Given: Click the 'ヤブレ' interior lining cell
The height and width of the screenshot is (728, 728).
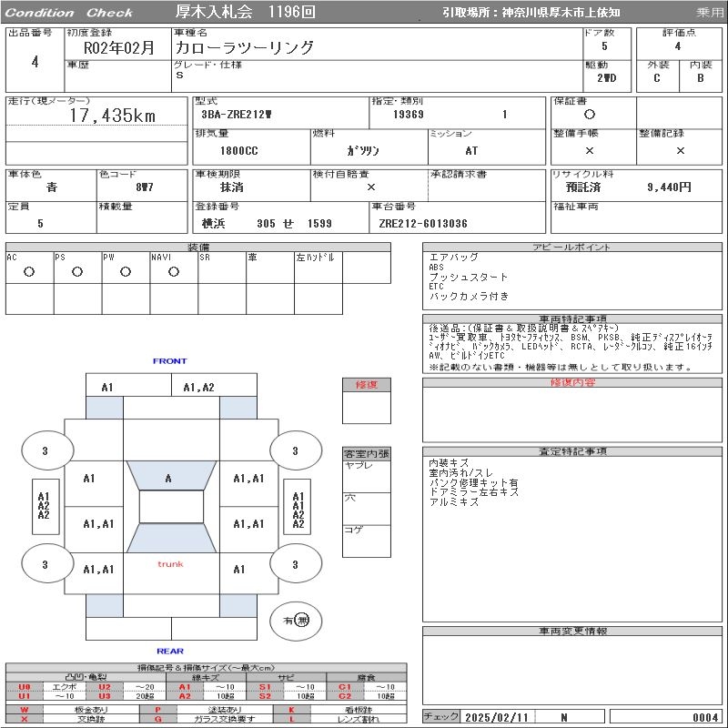Looking at the screenshot, I should 367,476.
